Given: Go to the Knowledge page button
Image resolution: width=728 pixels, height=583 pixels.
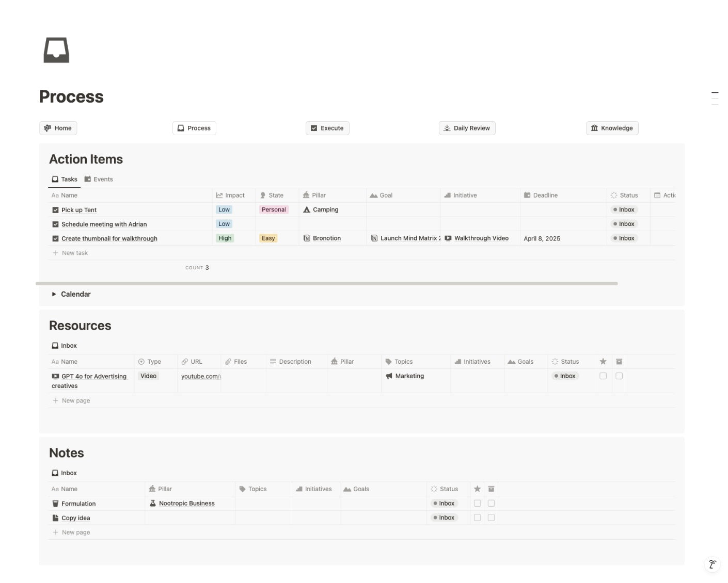Looking at the screenshot, I should coord(612,128).
